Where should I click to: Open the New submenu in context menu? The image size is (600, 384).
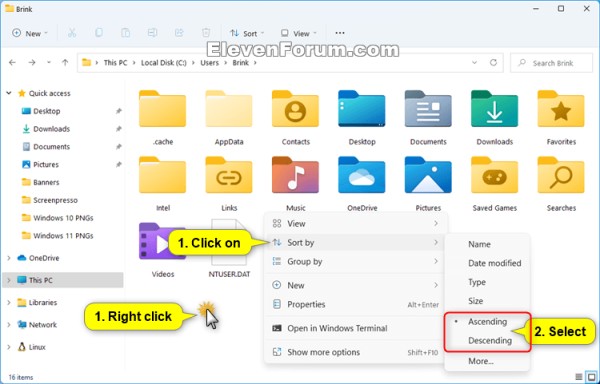point(355,285)
